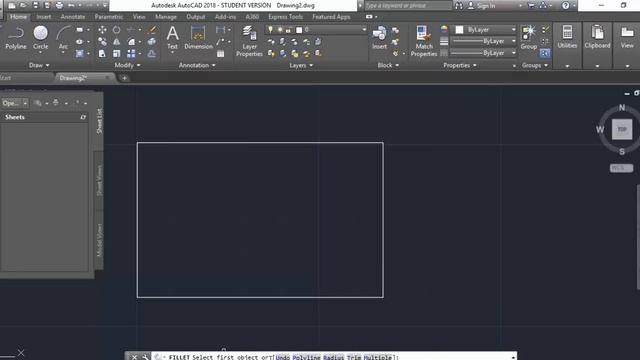Viewport: 640px width, 360px height.
Task: Click the Fillet tool icon
Action: (131, 42)
